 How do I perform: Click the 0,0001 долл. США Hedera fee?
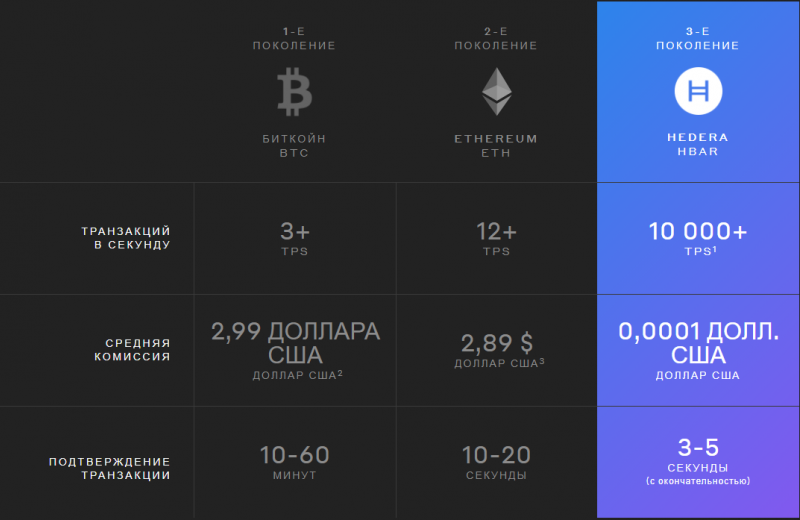[698, 343]
